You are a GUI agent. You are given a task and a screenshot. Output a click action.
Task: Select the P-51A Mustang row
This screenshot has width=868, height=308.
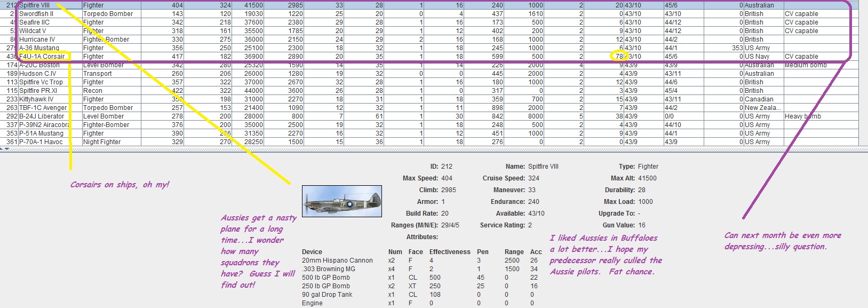429,133
